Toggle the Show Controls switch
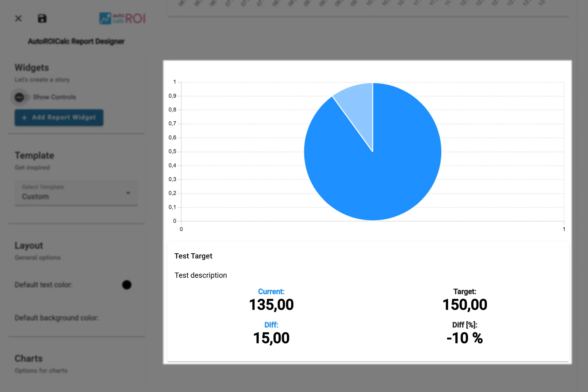The height and width of the screenshot is (392, 588). (x=21, y=97)
